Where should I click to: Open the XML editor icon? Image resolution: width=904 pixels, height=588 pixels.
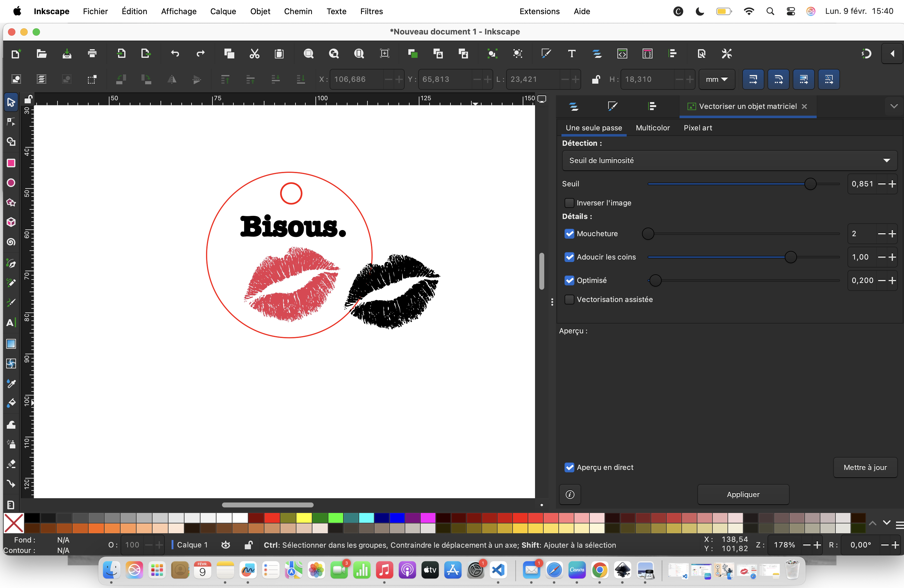point(622,54)
